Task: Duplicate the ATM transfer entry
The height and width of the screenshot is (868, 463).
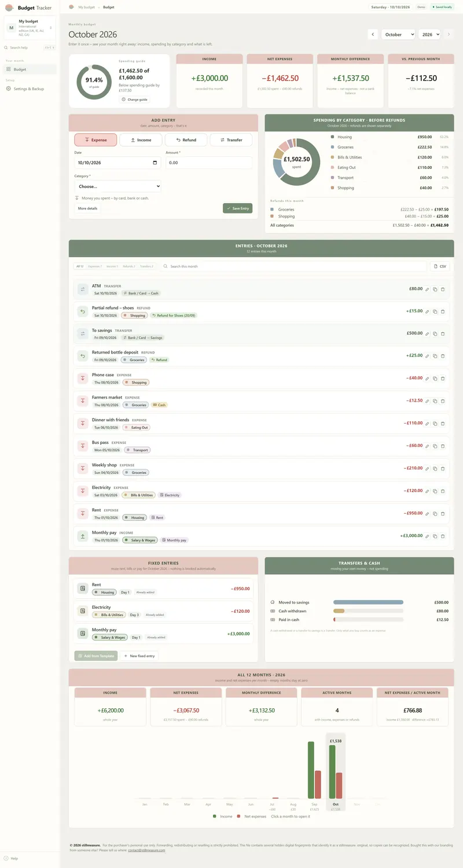Action: [x=435, y=289]
